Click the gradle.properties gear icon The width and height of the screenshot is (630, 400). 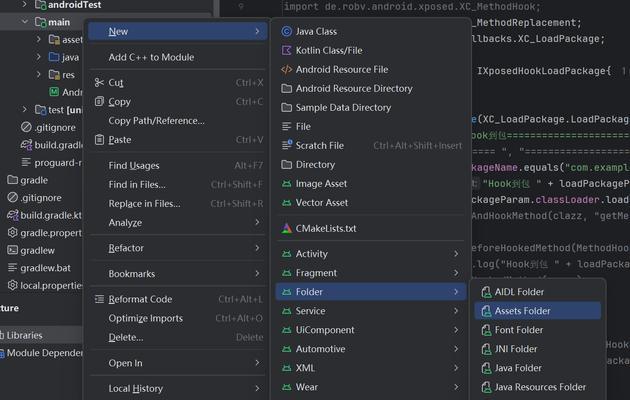click(12, 233)
